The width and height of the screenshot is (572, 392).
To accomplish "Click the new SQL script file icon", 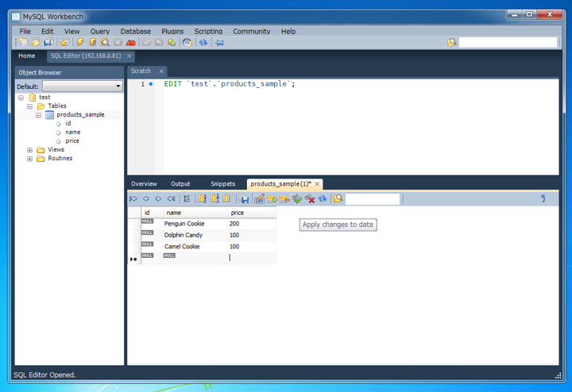I will click(24, 43).
